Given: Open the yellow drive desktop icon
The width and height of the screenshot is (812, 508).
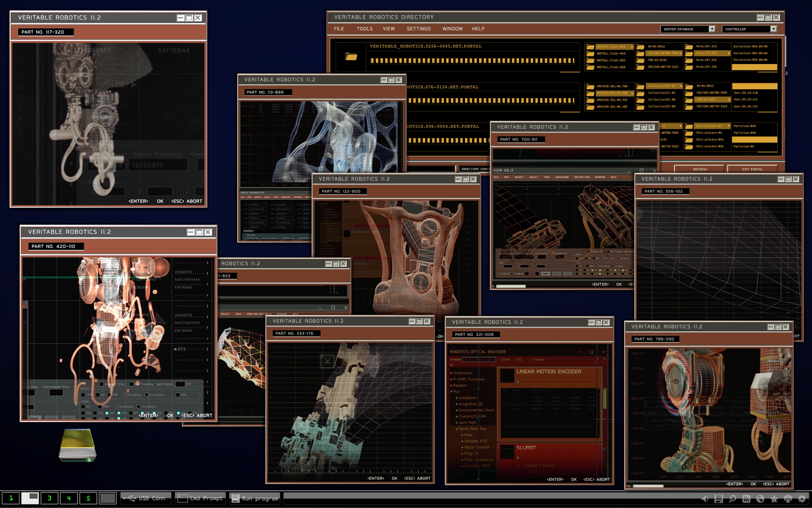Looking at the screenshot, I should point(77,445).
